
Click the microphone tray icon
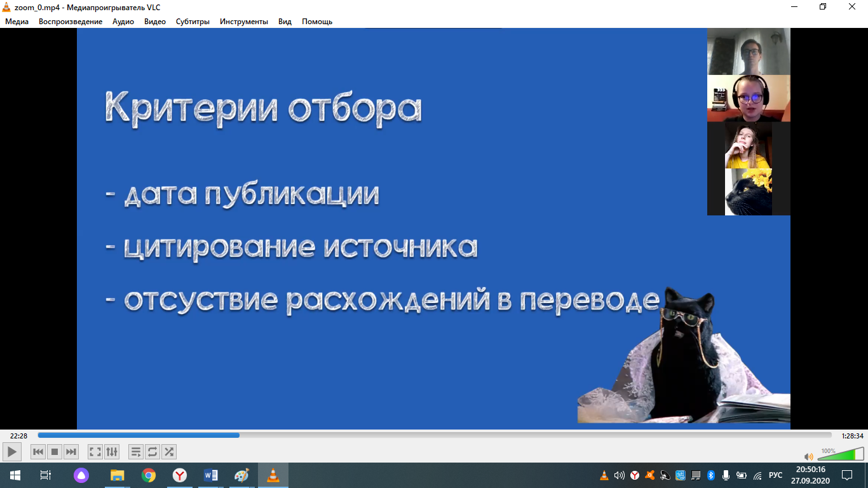click(726, 475)
